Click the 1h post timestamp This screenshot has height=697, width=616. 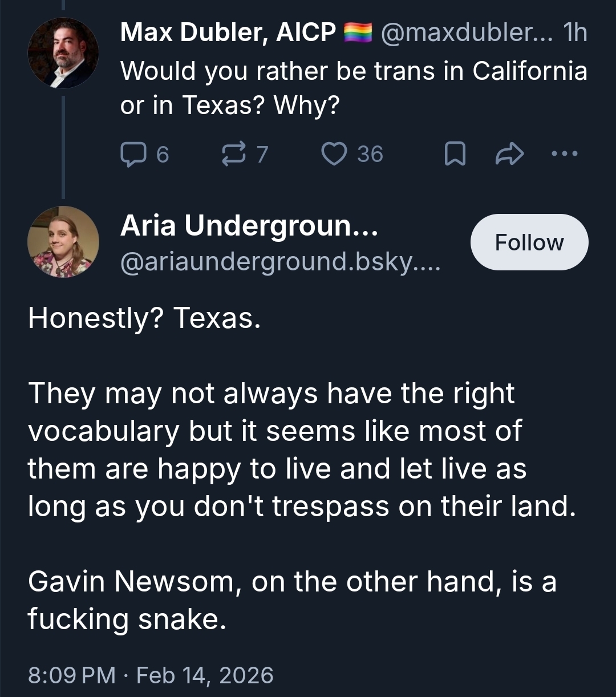pos(574,33)
